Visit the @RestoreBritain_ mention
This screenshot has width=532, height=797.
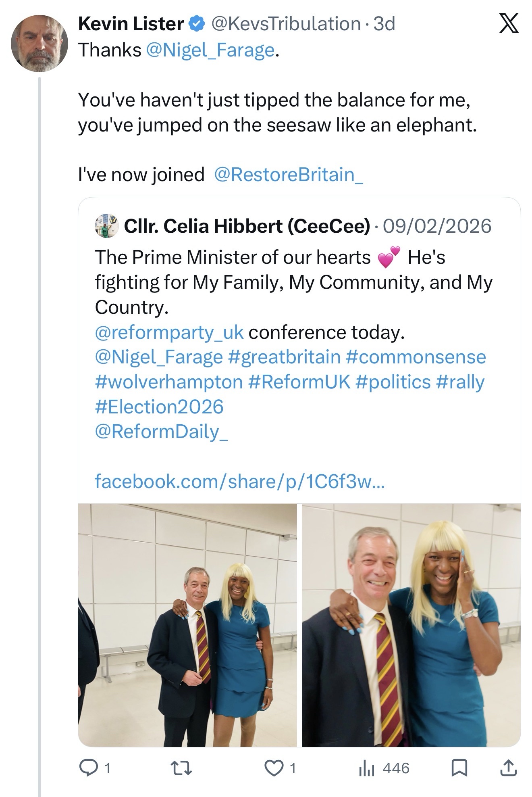tap(288, 175)
